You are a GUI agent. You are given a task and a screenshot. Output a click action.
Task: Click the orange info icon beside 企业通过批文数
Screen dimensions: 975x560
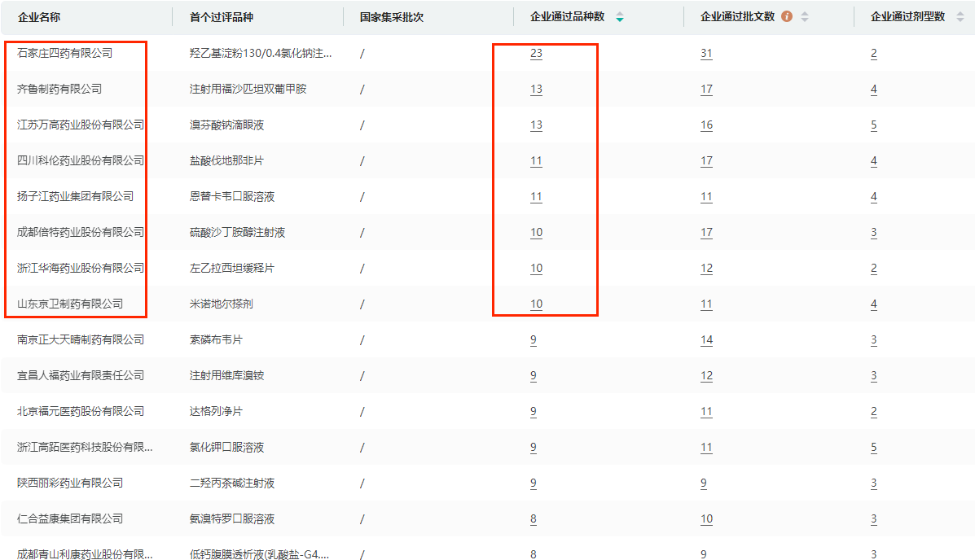(787, 17)
